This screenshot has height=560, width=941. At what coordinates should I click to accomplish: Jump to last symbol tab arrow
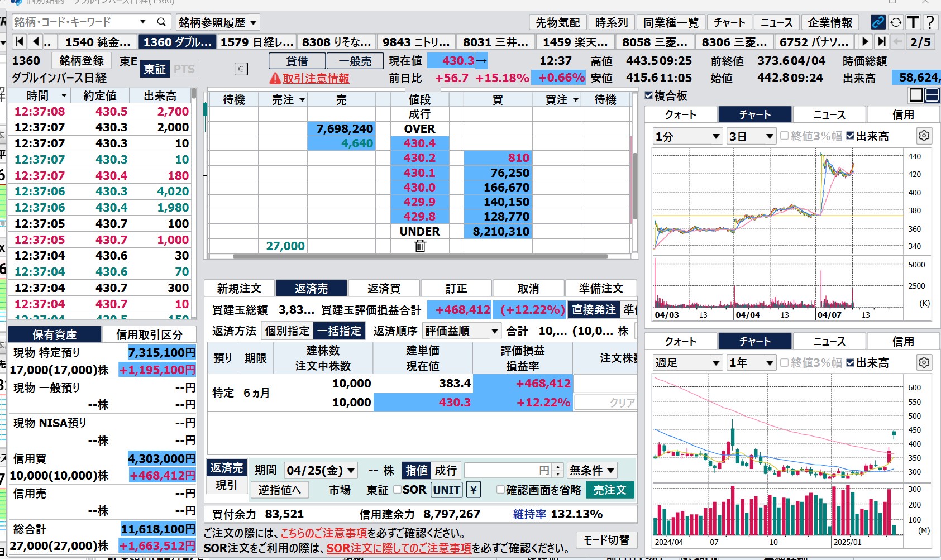point(882,41)
